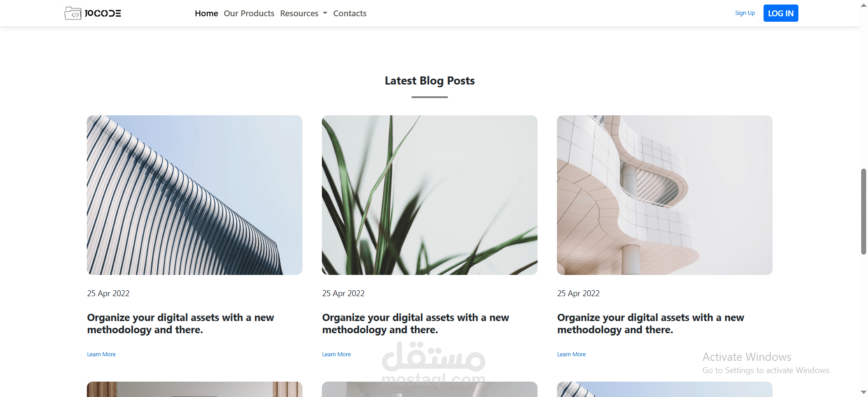Expand the Resources dropdown arrow
The width and height of the screenshot is (868, 397).
[325, 13]
